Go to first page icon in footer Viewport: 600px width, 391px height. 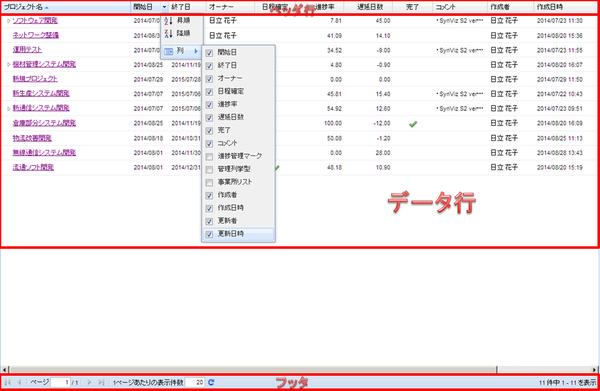pyautogui.click(x=7, y=382)
